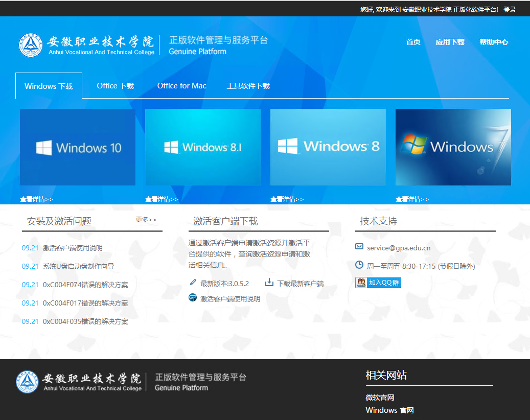
Task: Open the 应用下载 navigation menu
Action: (450, 42)
